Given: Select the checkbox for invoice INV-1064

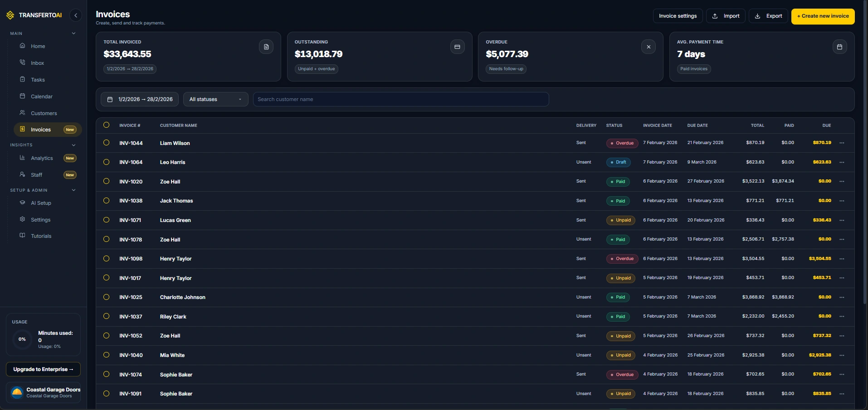Looking at the screenshot, I should (x=107, y=162).
